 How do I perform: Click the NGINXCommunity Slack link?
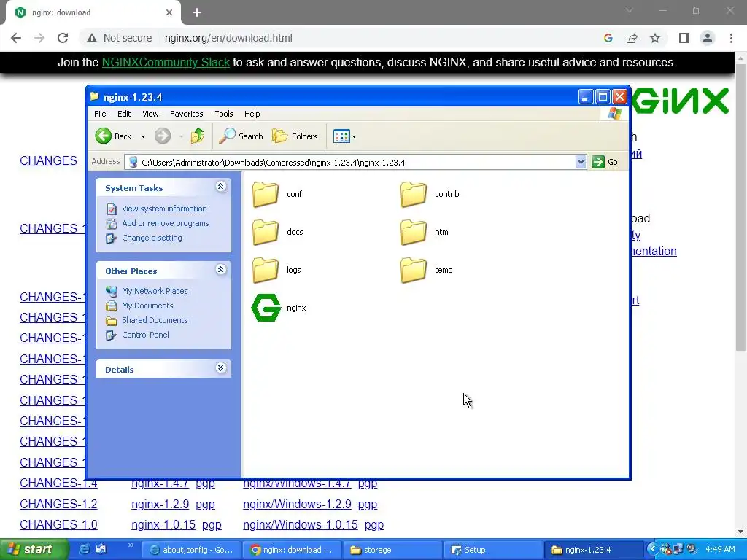coord(166,63)
